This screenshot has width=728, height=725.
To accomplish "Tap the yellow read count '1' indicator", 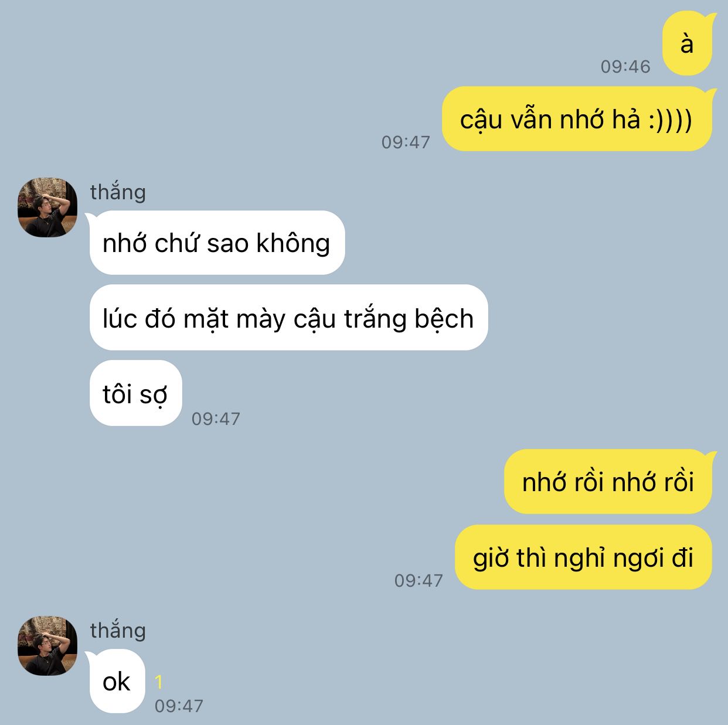I will pyautogui.click(x=158, y=682).
